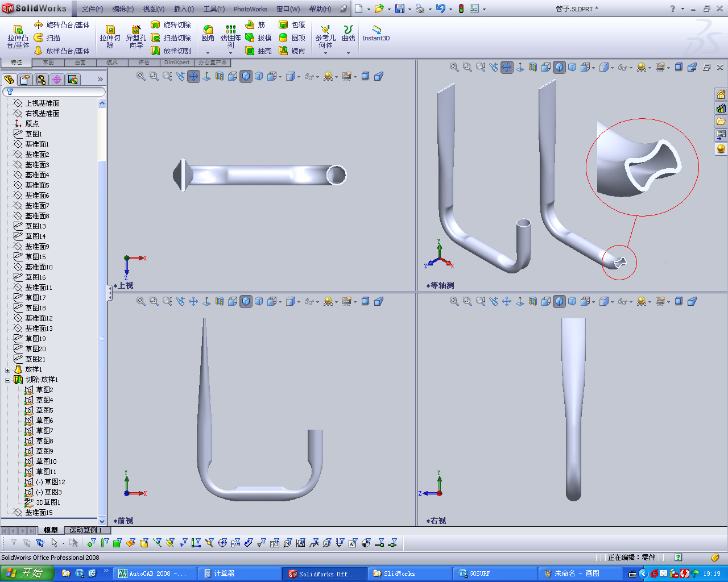Open the dropdown arrow under 圆角

coord(208,53)
